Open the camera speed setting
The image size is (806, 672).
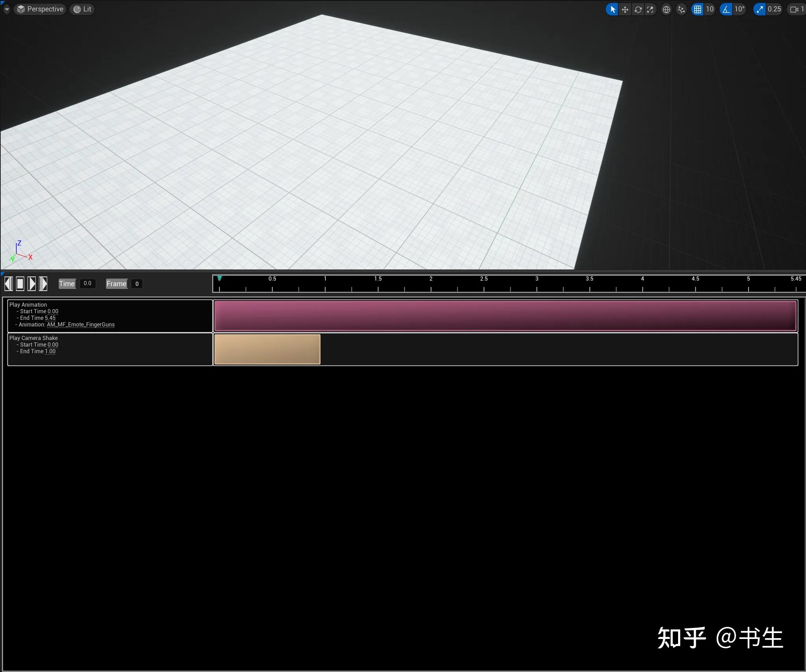tap(797, 9)
